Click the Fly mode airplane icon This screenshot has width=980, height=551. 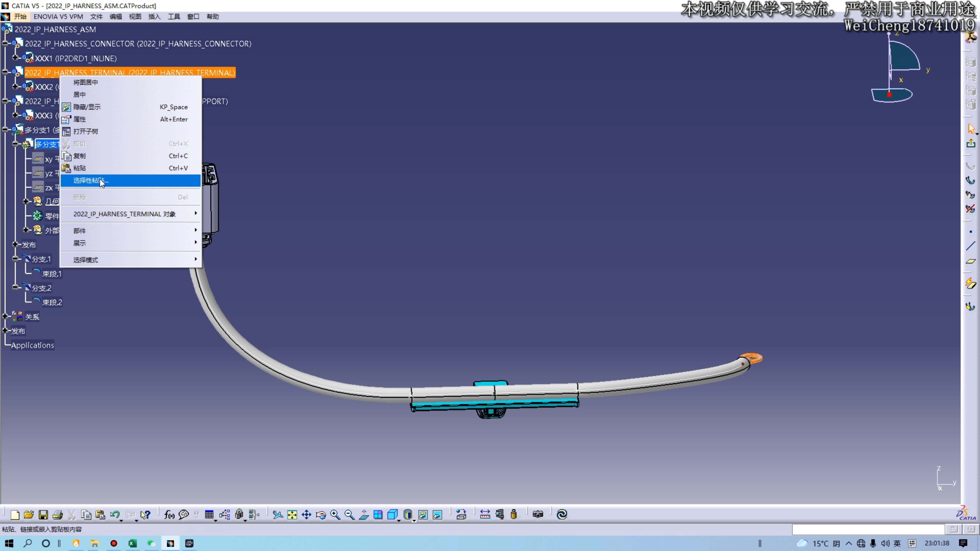tap(278, 515)
